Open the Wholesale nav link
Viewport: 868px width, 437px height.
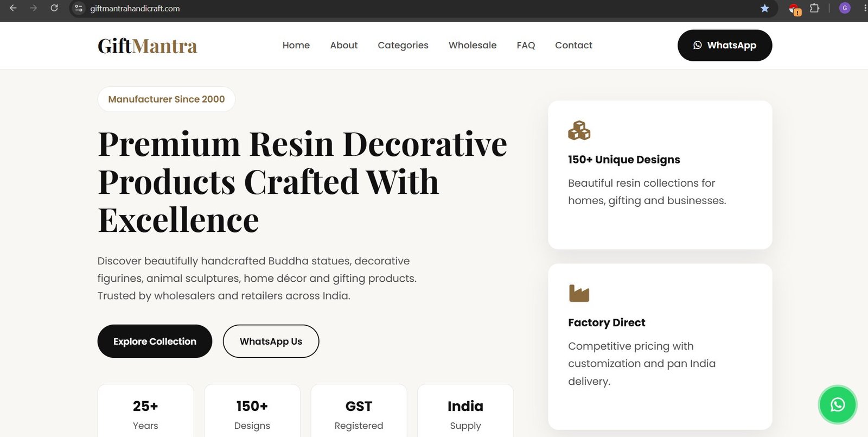(x=473, y=45)
